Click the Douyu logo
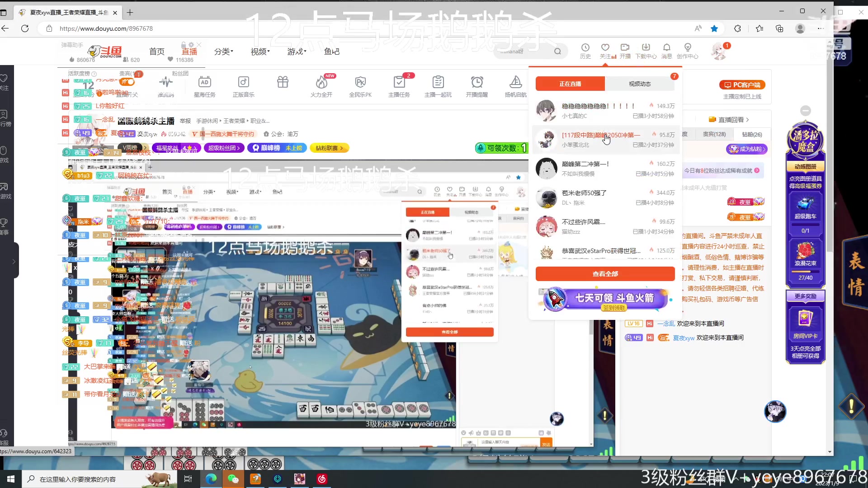868x488 pixels. point(105,52)
